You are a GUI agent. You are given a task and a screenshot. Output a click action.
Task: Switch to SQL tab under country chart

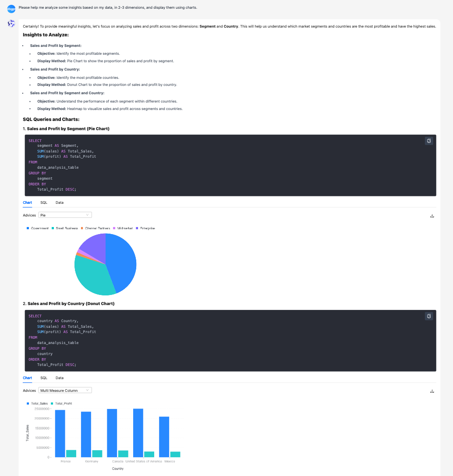pos(44,378)
